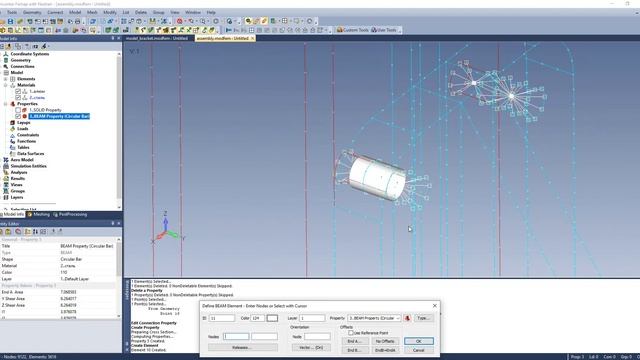Image resolution: width=640 pixels, height=360 pixels.
Task: Click the Loads icon in the Model tree
Action: coord(13,129)
